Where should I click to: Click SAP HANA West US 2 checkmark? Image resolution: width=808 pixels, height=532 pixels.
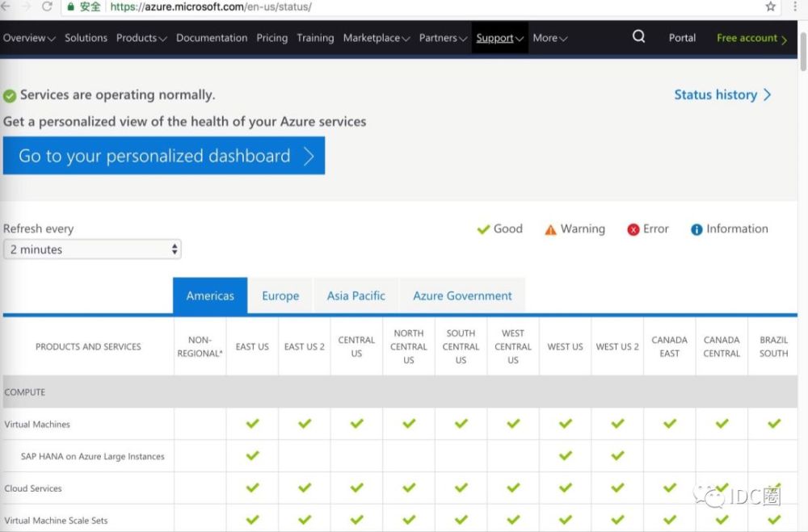tap(617, 455)
